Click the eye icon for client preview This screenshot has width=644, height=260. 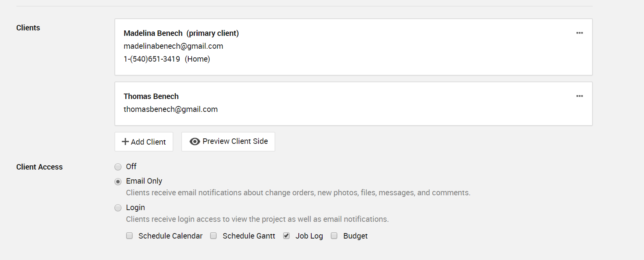194,141
